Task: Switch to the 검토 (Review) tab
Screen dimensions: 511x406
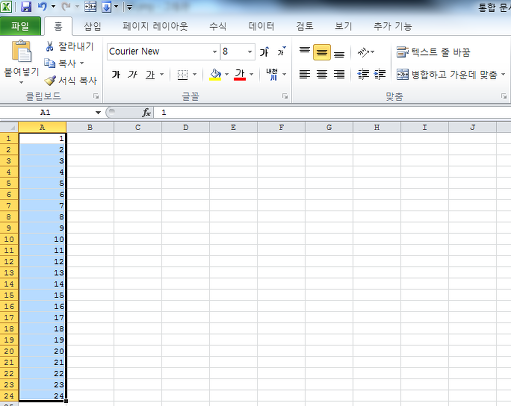Action: 304,26
